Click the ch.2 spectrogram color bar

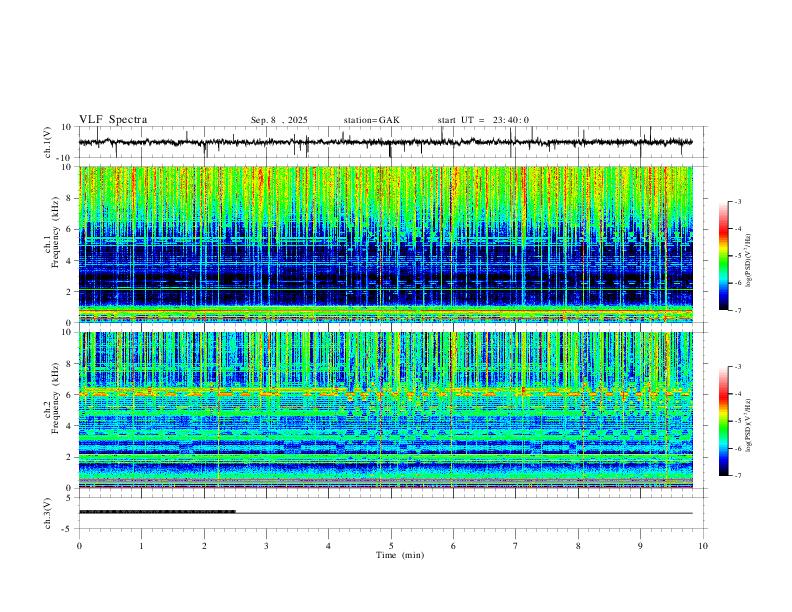point(723,421)
